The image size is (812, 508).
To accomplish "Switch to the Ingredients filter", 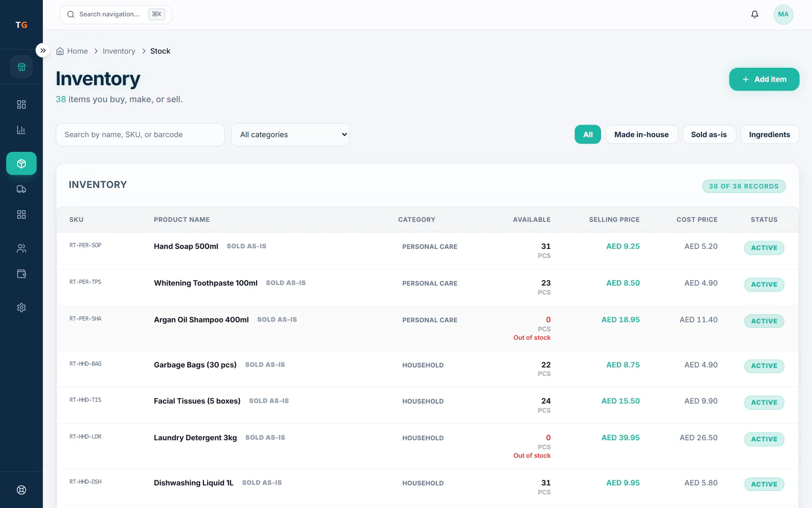I will 770,135.
